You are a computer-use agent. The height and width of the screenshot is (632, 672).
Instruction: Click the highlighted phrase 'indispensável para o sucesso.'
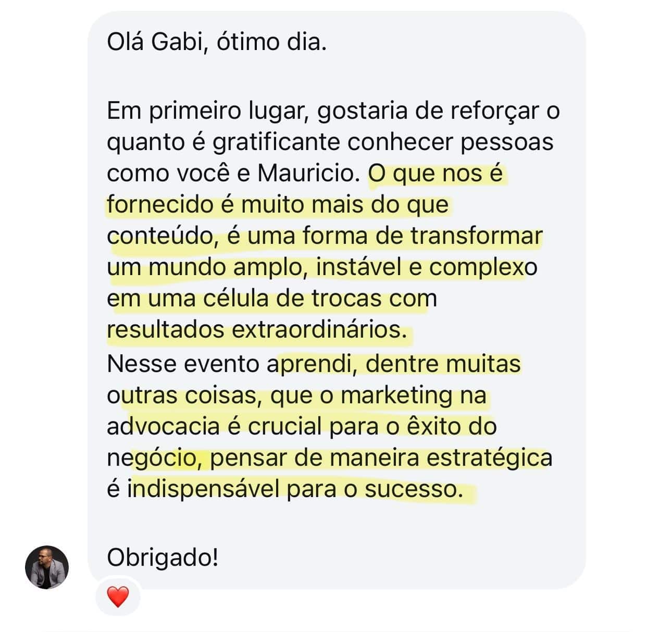click(295, 490)
